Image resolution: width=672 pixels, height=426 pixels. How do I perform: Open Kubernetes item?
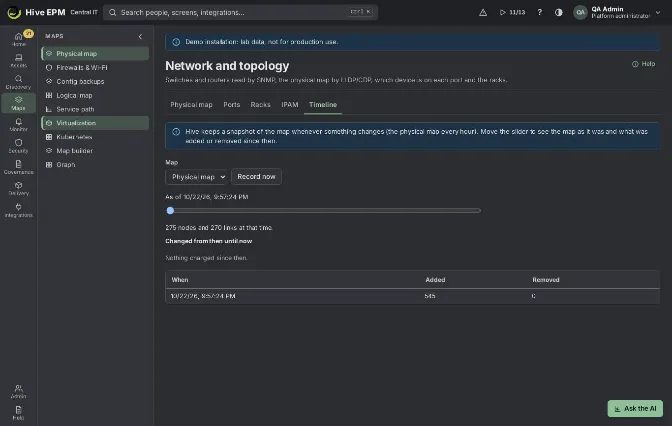click(95, 137)
